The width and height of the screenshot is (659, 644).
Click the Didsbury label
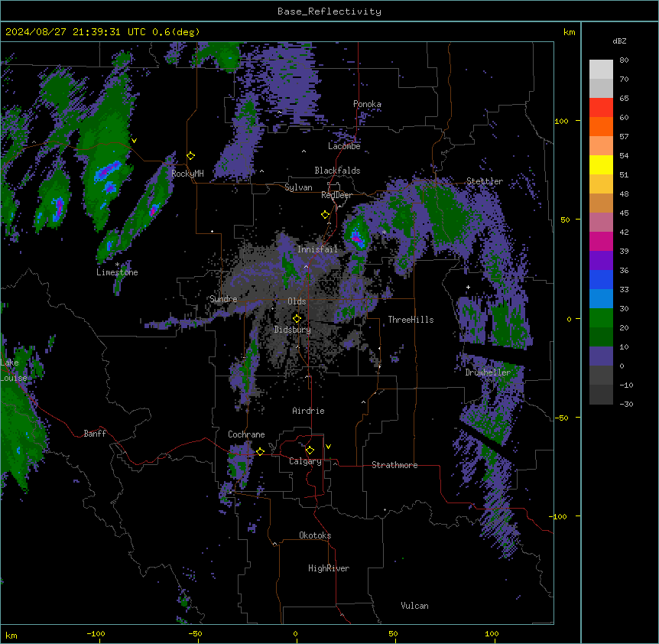(293, 330)
